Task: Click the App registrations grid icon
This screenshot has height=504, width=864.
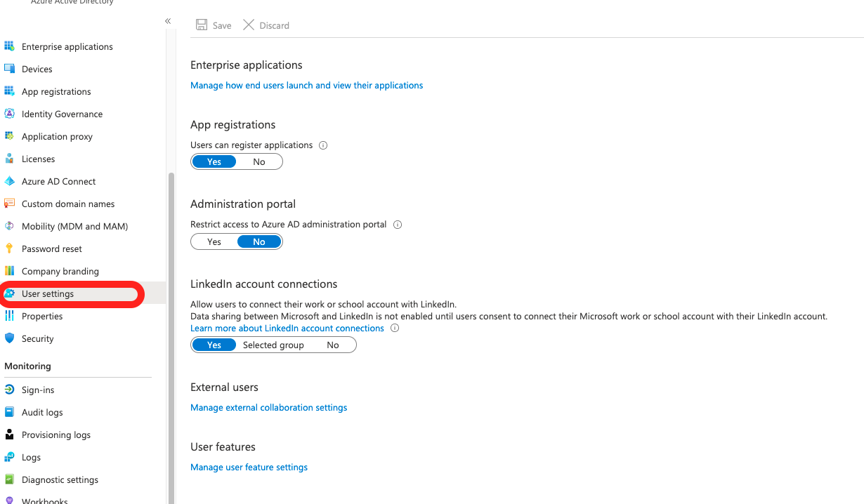Action: coord(9,91)
